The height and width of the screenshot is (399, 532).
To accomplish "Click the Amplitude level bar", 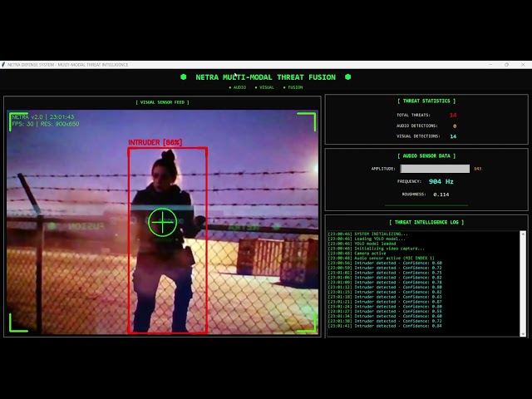I will coord(435,169).
